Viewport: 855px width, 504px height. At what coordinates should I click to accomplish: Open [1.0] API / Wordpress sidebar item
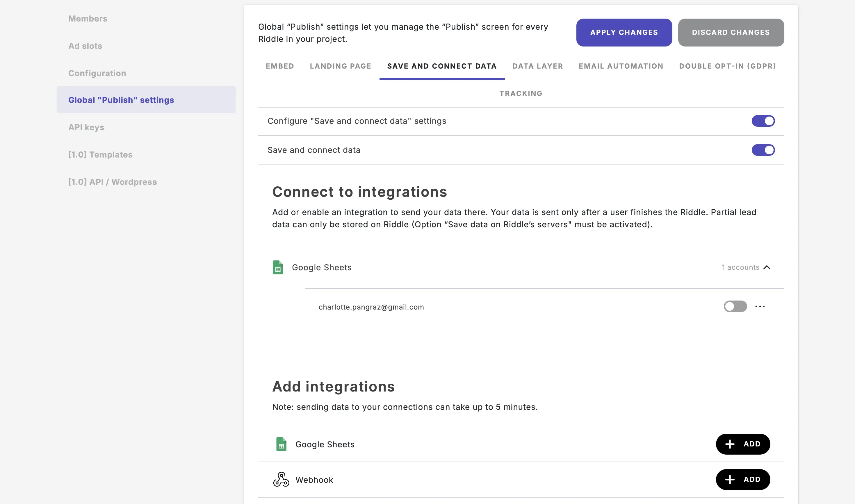click(x=113, y=182)
